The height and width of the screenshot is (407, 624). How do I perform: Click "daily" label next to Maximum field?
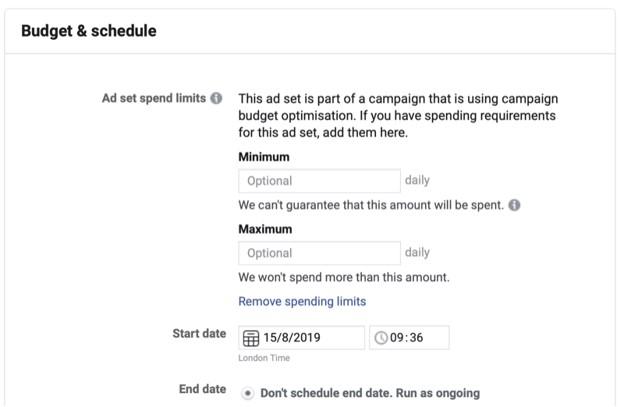[417, 253]
